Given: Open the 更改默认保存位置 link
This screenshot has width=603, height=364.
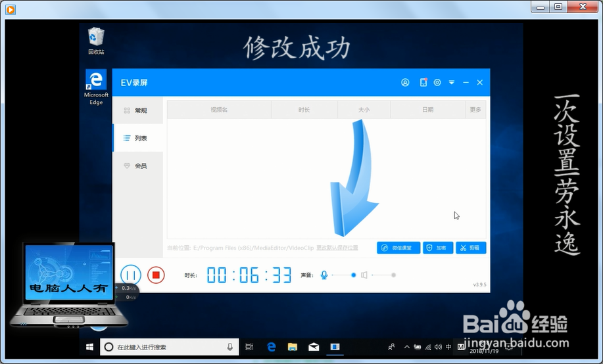Looking at the screenshot, I should point(337,248).
